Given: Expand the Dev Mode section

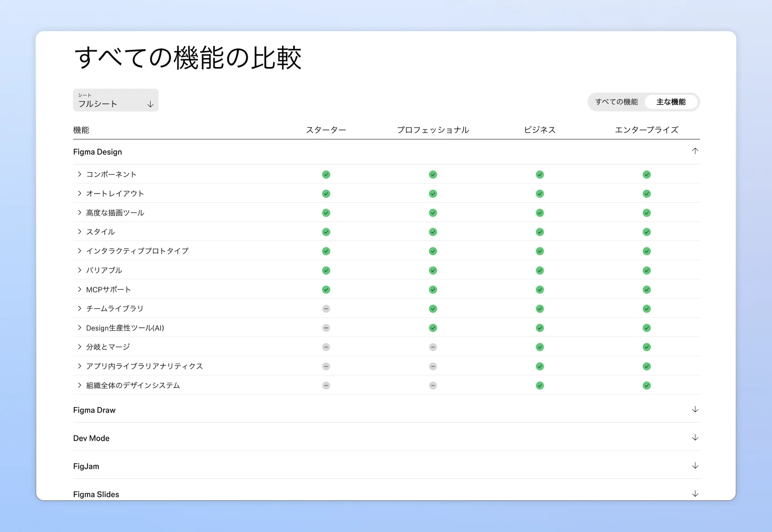Looking at the screenshot, I should click(695, 438).
